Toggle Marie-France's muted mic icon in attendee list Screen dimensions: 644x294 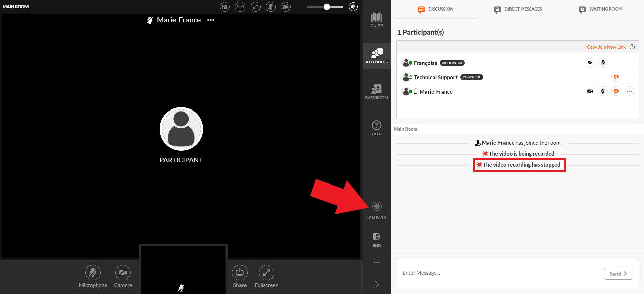(x=603, y=91)
